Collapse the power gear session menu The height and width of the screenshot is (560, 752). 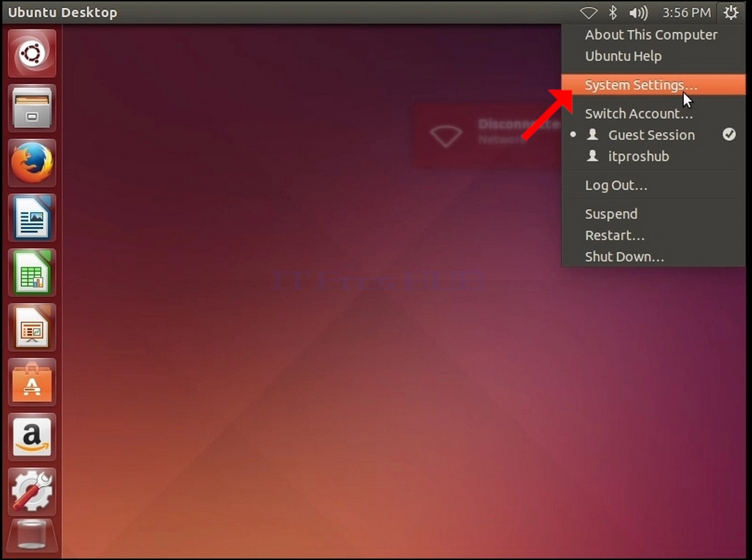click(731, 12)
